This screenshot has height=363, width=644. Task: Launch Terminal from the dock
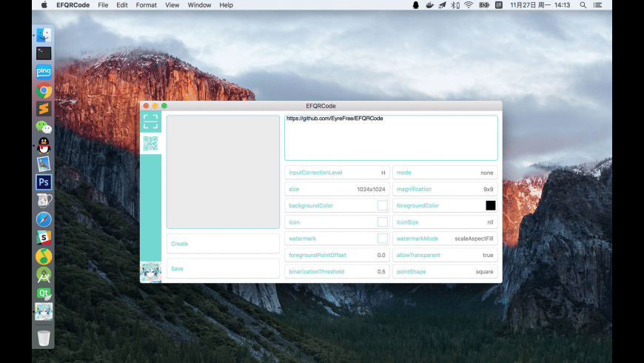[44, 53]
